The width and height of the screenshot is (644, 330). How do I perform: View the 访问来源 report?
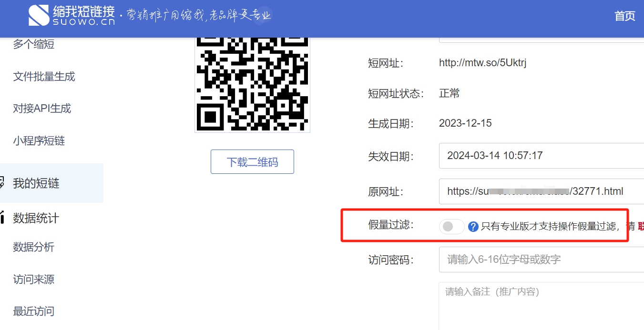pyautogui.click(x=33, y=280)
